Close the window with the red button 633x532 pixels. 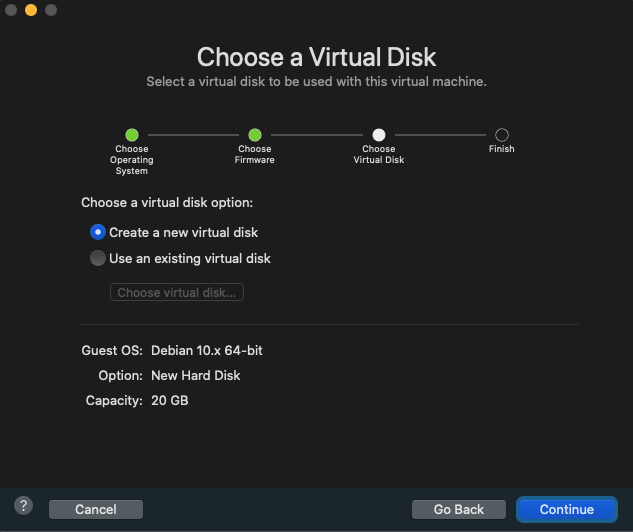(x=11, y=10)
